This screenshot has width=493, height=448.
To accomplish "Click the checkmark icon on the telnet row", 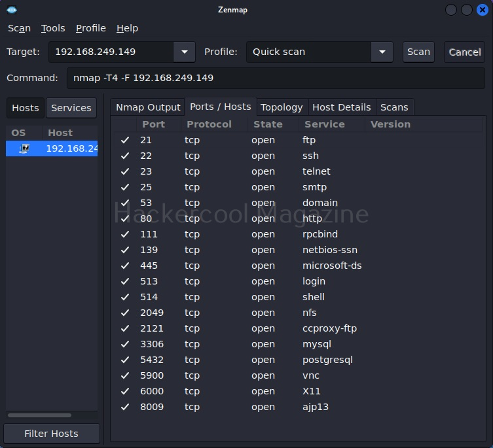I will coord(125,171).
